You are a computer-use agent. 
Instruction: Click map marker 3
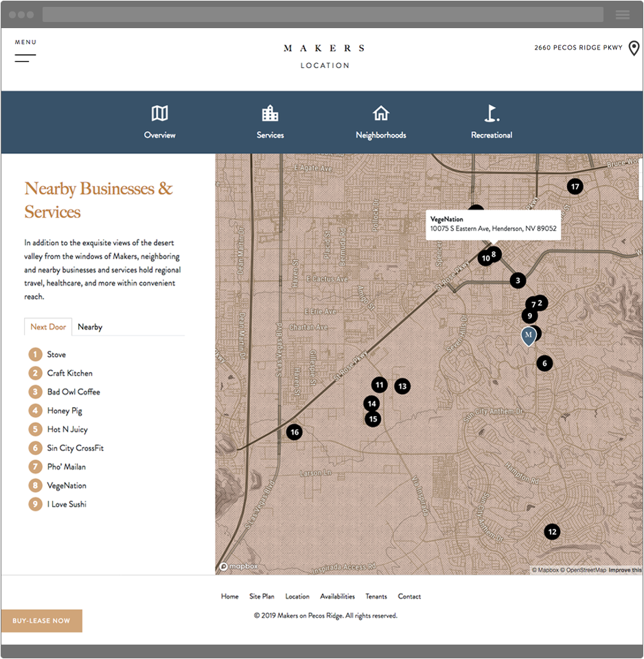pyautogui.click(x=518, y=280)
